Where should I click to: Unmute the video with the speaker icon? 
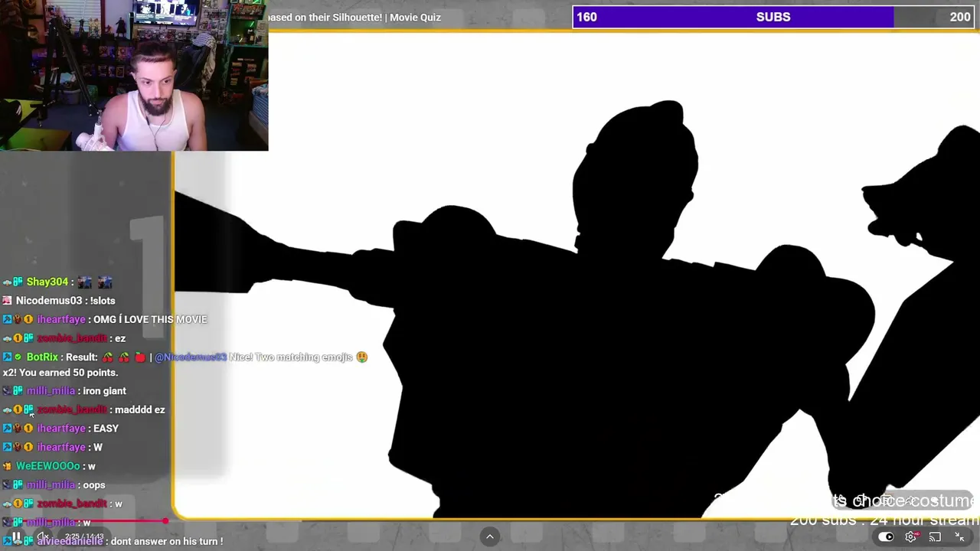click(43, 536)
